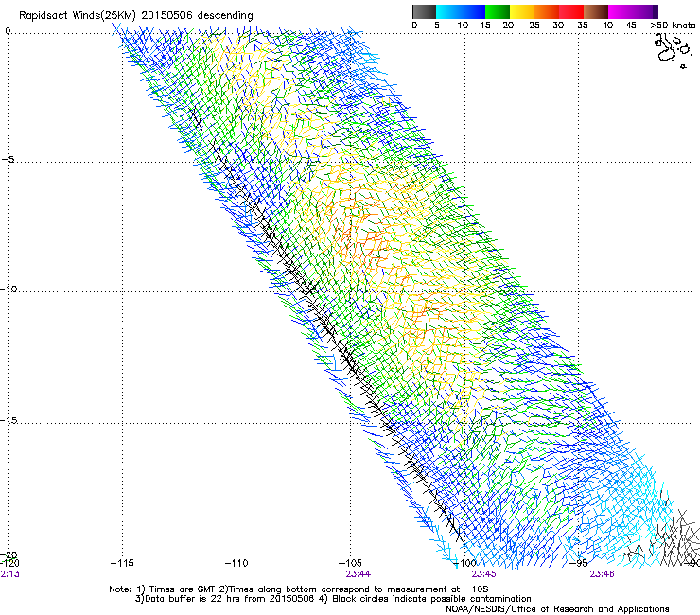Select the green 15-20 knots color swatch

click(498, 11)
